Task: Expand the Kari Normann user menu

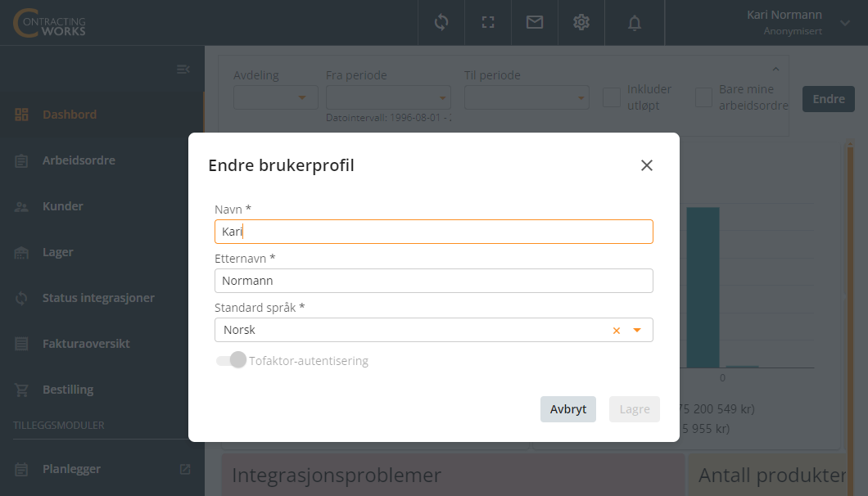Action: 845,23
